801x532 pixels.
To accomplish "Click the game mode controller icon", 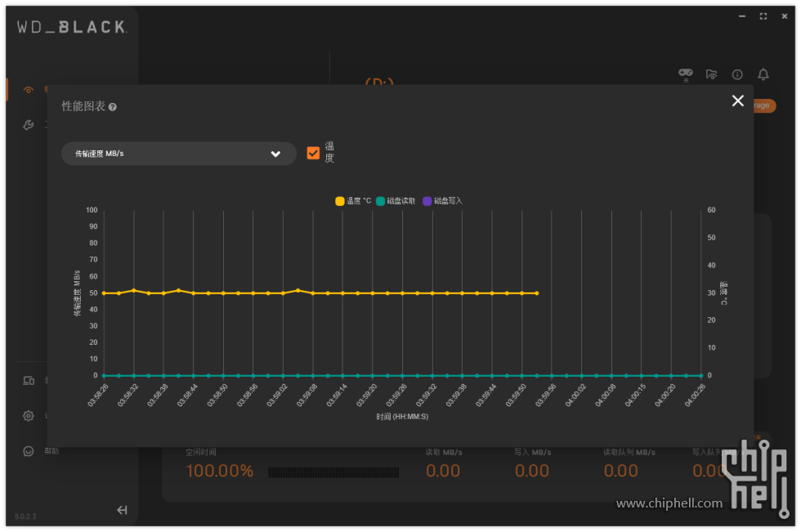I will click(686, 74).
